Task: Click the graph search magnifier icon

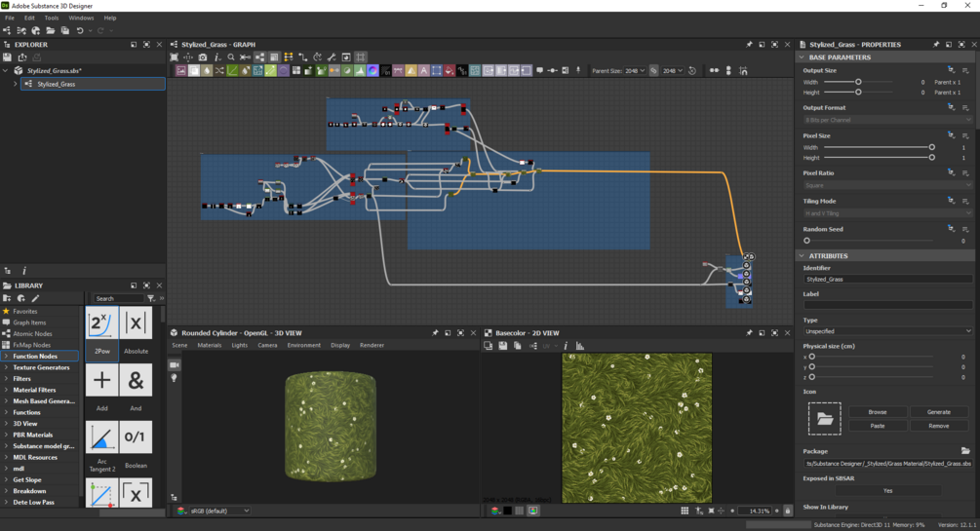Action: tap(231, 57)
